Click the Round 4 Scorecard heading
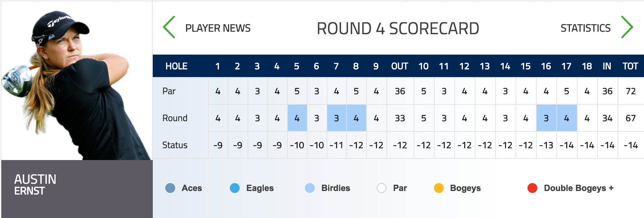Screen dimensions: 644x218 pyautogui.click(x=398, y=29)
